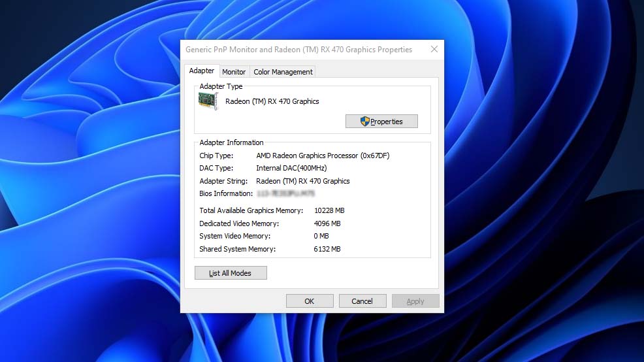Click the Adapter String label

point(223,181)
